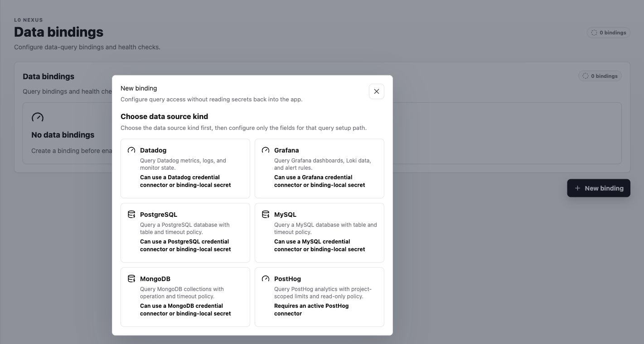Viewport: 644px width, 344px height.
Task: Click the MongoDB database icon
Action: pos(131,279)
